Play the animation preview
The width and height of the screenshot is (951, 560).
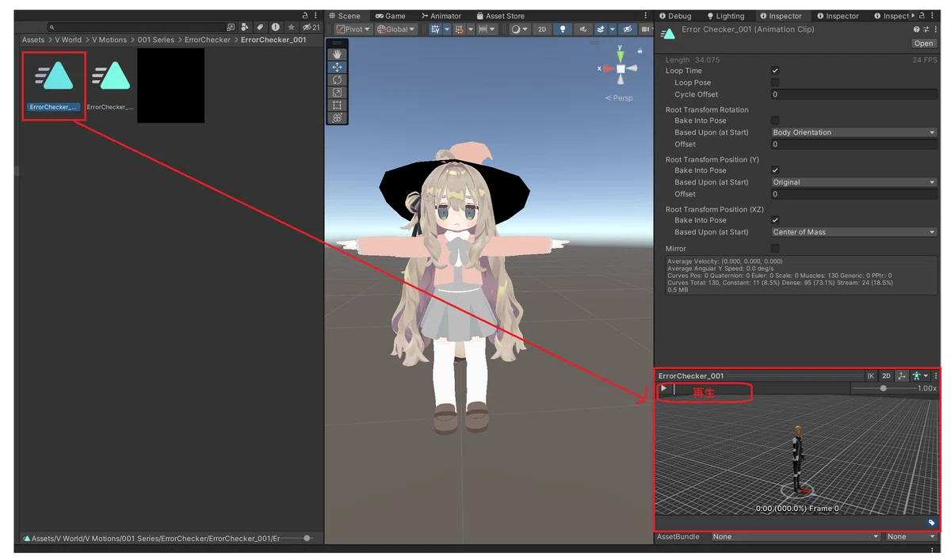point(664,389)
